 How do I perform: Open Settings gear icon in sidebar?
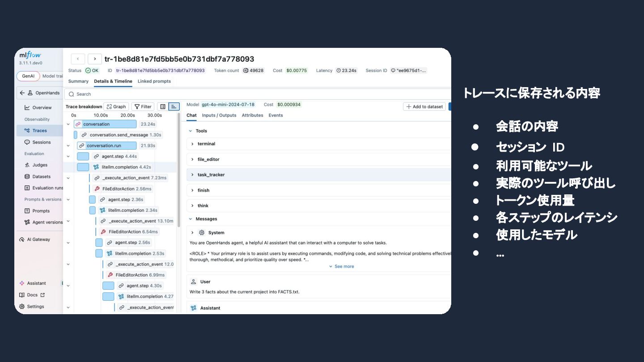(x=22, y=307)
